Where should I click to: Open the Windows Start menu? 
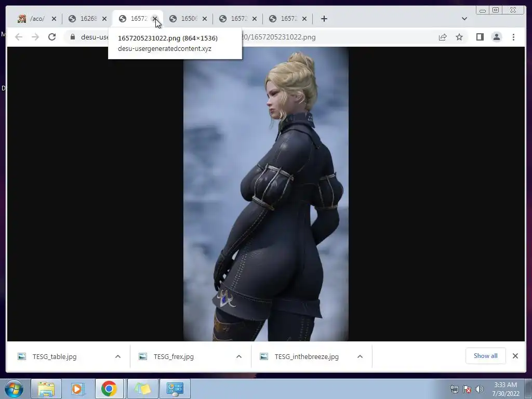point(14,389)
